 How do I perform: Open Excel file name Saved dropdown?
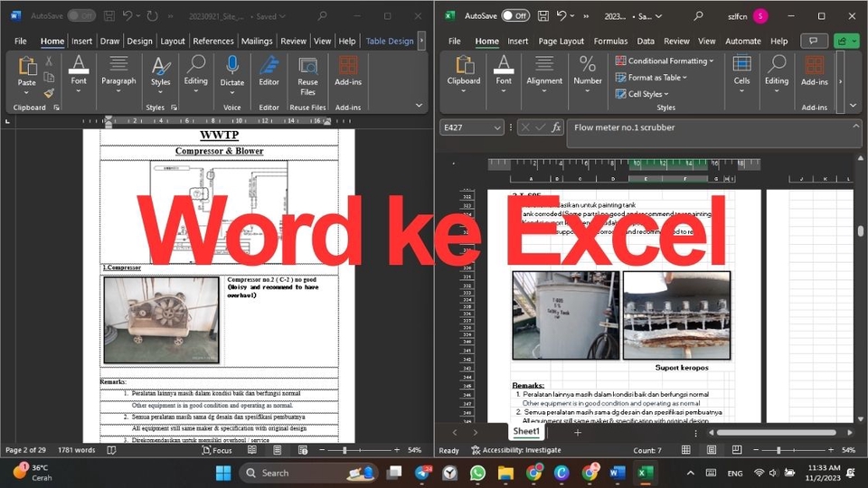(x=632, y=16)
